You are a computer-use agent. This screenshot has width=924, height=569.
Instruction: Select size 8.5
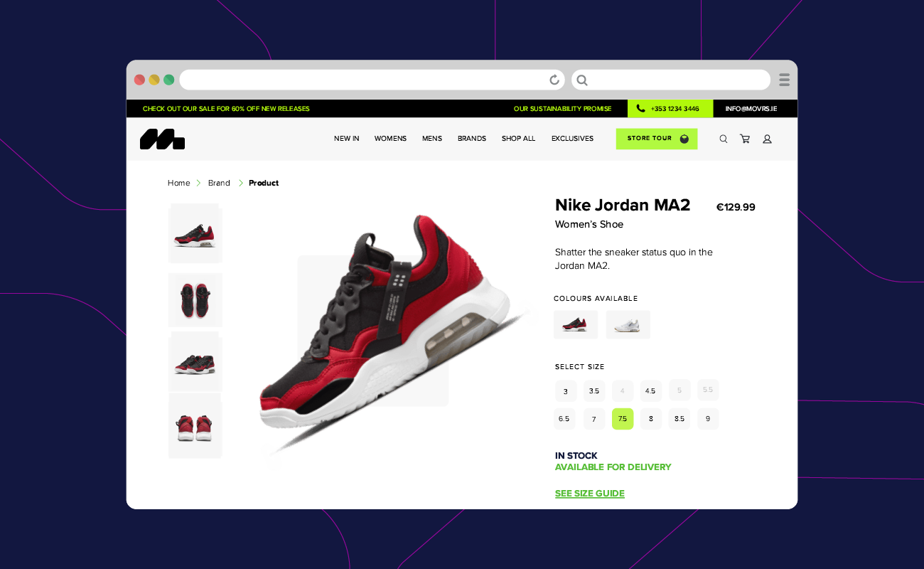[x=679, y=419]
